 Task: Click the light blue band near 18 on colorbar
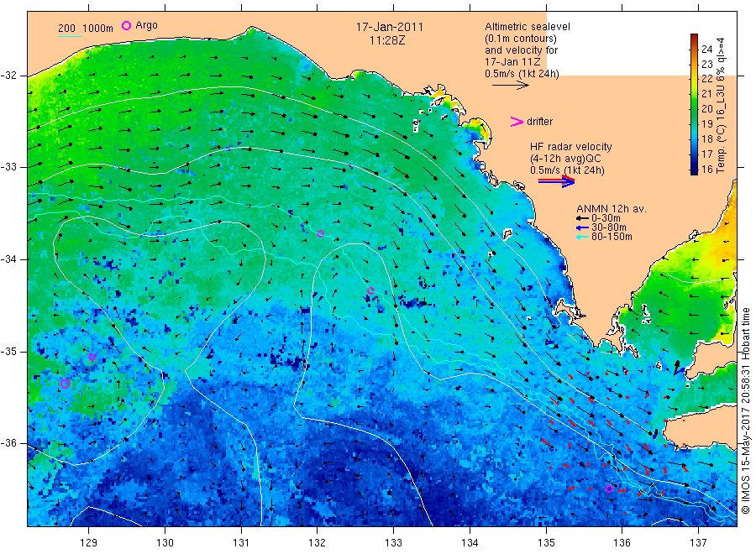coord(694,138)
